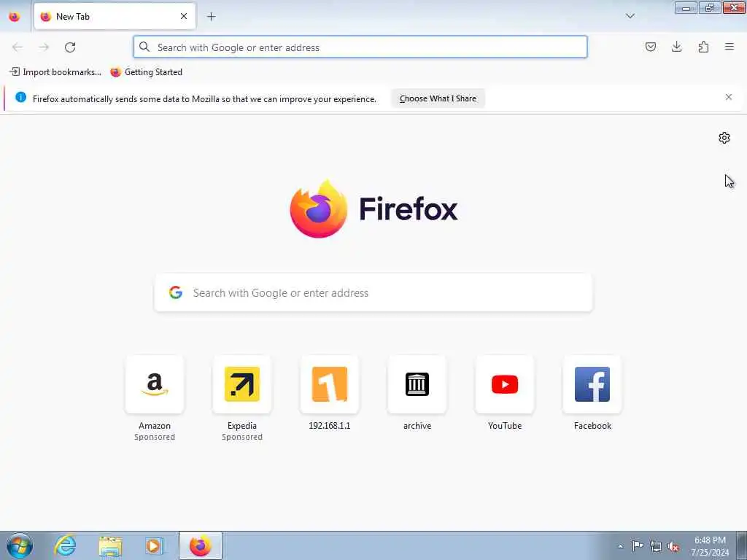Image resolution: width=747 pixels, height=560 pixels.
Task: Click the Back navigation arrow
Action: (x=18, y=47)
